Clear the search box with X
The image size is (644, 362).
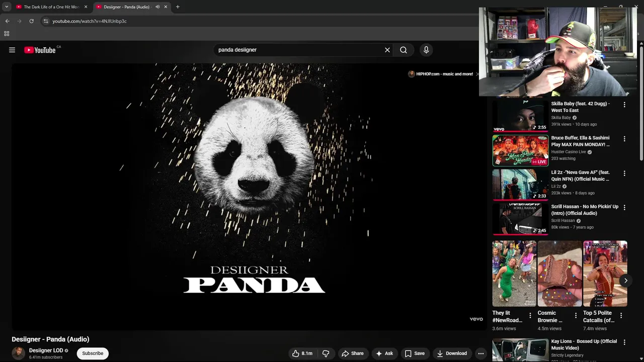point(387,50)
